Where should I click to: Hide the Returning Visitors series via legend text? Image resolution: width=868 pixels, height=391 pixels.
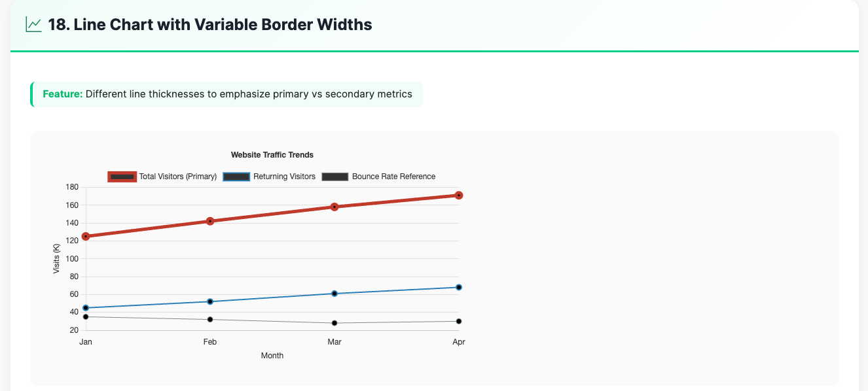(x=284, y=177)
